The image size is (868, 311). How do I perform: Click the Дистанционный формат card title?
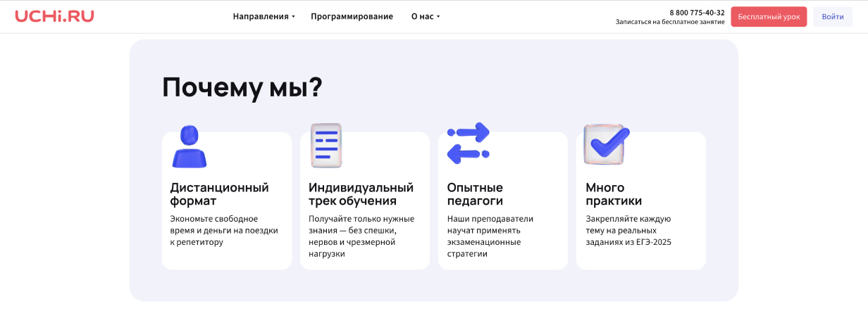click(x=219, y=194)
